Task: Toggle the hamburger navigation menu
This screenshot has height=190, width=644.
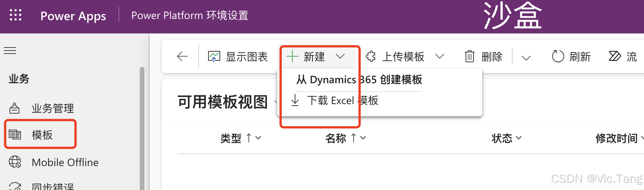Action: [x=10, y=51]
